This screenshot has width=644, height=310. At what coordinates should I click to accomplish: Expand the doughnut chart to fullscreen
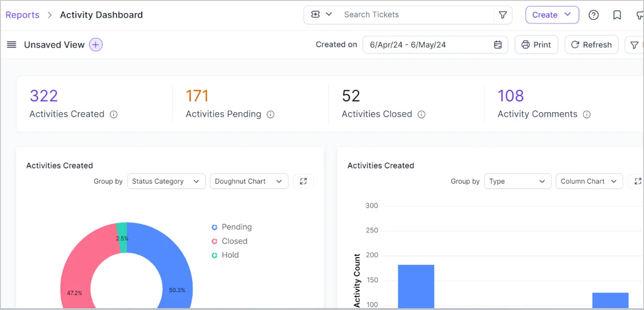click(x=303, y=181)
